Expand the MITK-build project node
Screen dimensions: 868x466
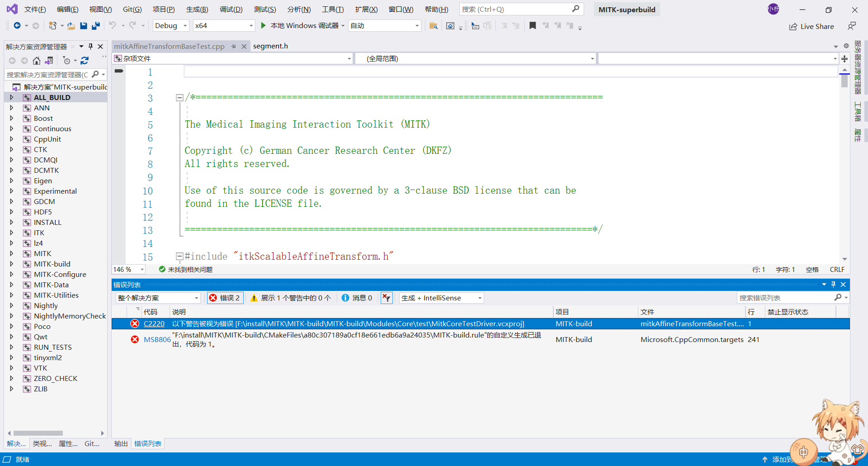pyautogui.click(x=12, y=264)
